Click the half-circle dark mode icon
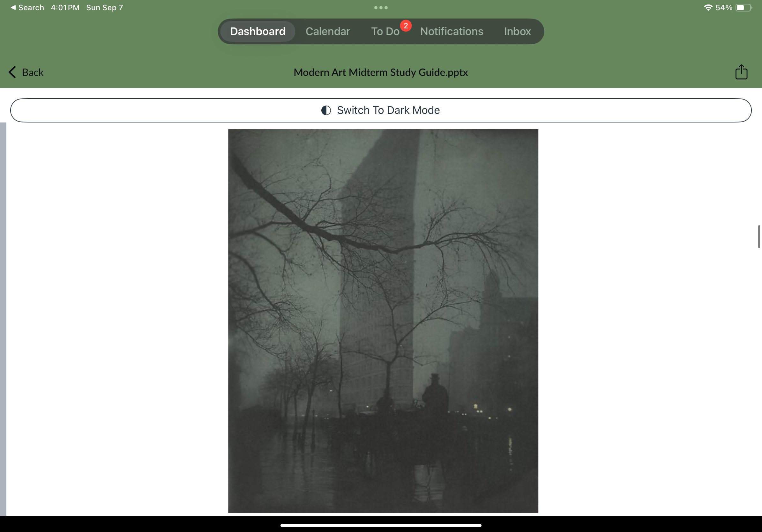 click(x=326, y=110)
